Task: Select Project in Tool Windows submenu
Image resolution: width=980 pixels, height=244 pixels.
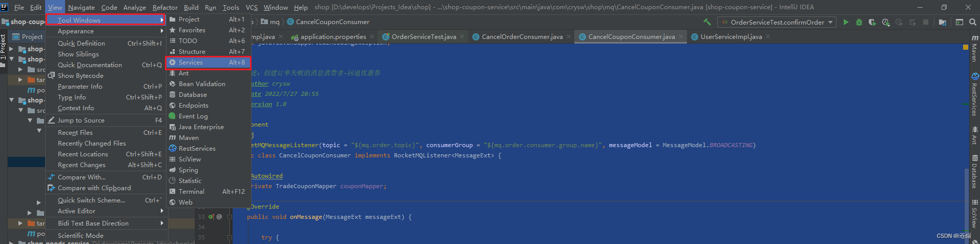Action: pos(208,19)
